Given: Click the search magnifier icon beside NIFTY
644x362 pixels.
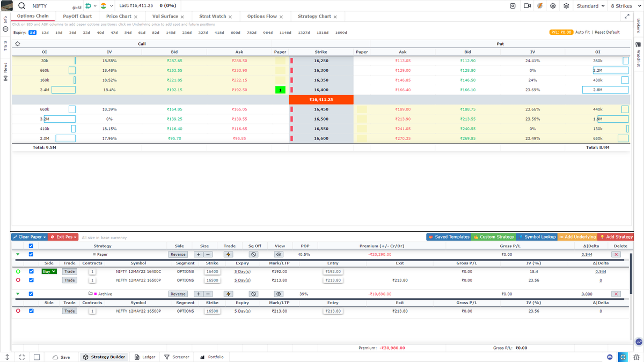Looking at the screenshot, I should (x=22, y=6).
